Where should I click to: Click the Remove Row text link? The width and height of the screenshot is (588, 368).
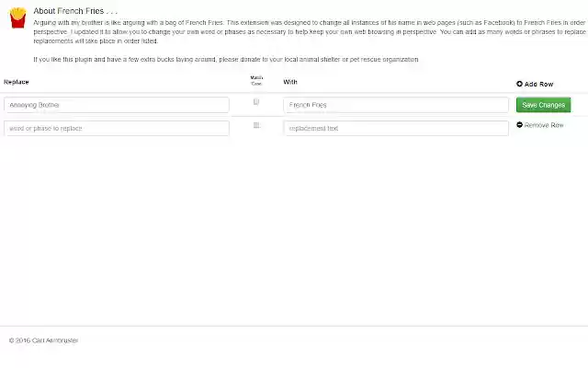tap(544, 125)
